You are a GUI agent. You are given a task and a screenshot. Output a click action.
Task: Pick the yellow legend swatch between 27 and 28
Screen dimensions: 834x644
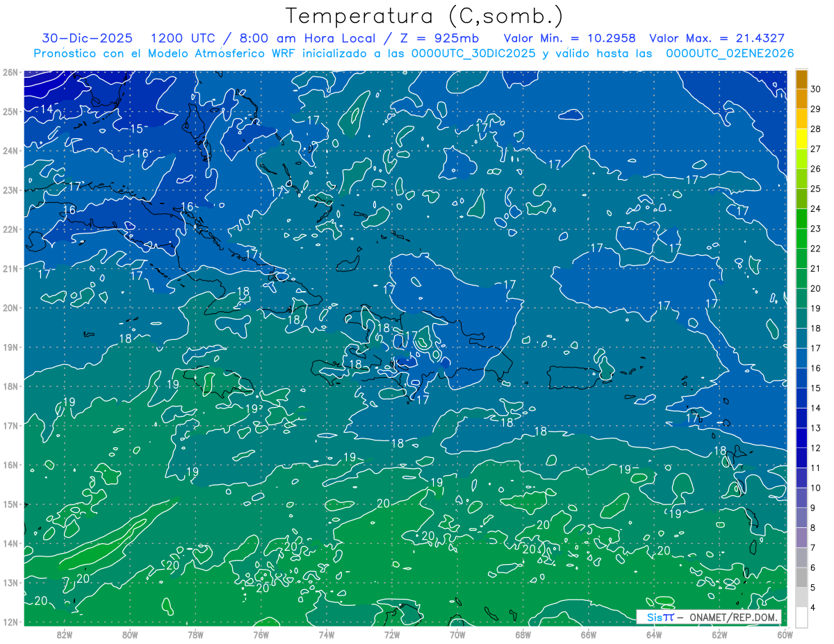click(x=801, y=139)
